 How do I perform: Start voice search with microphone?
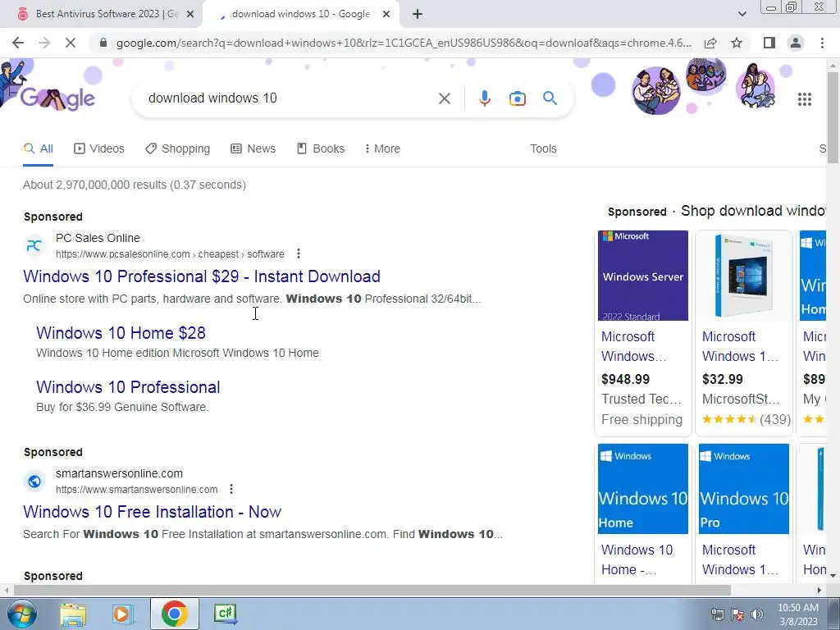click(484, 98)
